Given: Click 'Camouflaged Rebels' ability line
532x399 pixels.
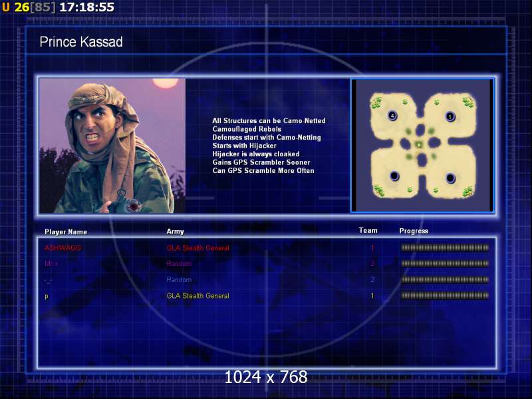Looking at the screenshot, I should pos(247,129).
